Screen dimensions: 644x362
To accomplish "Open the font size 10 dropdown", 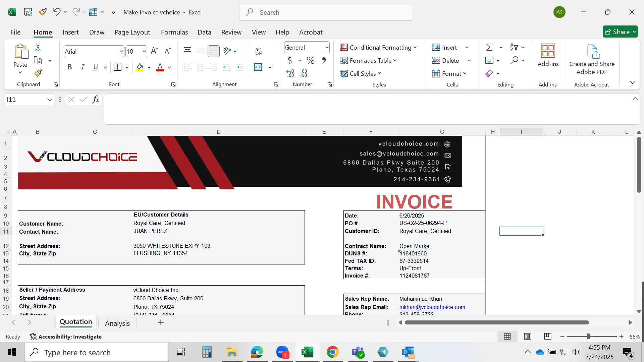I will pyautogui.click(x=144, y=51).
